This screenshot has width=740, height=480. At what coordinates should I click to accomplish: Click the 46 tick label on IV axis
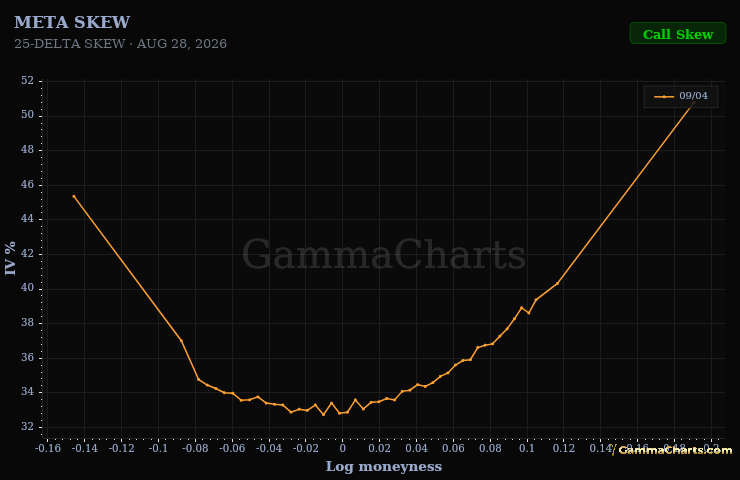click(x=27, y=185)
